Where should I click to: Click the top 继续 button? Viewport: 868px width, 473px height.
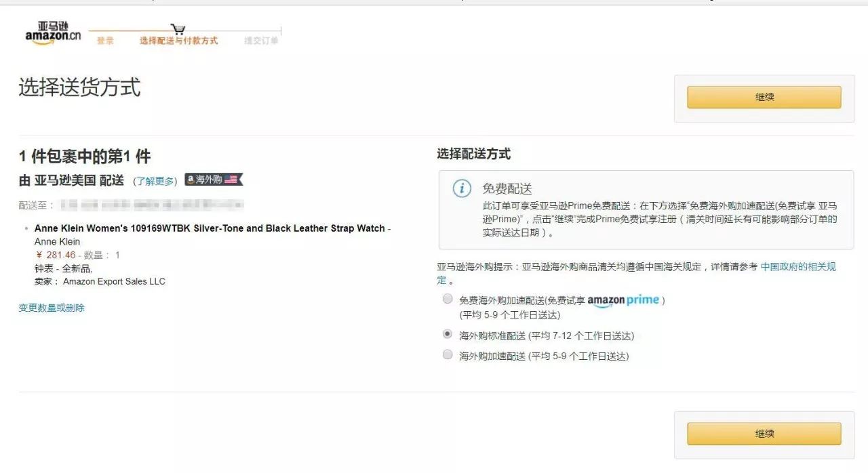[764, 97]
